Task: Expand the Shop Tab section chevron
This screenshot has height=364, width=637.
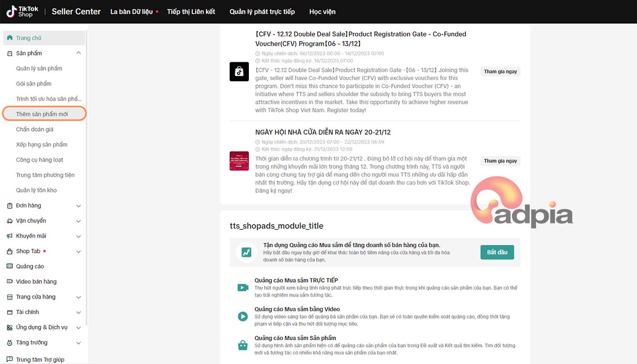Action: tap(78, 252)
